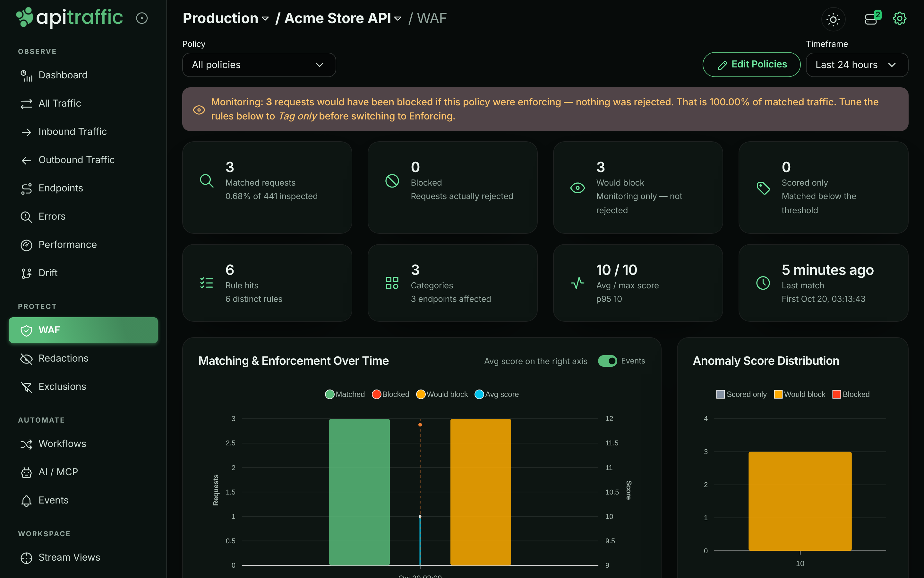Click the Stream Views icon
924x578 pixels.
pos(26,558)
